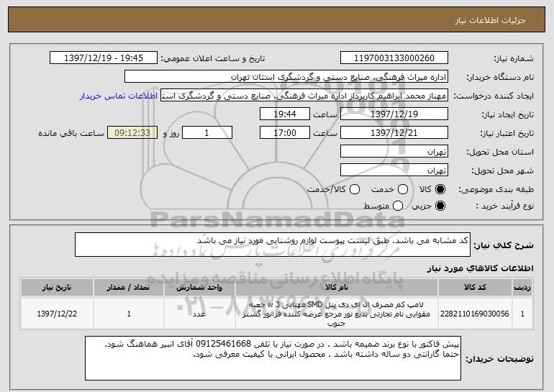Click the need number field 1197003133000260
Viewport: 554px width, 392px height.
click(x=394, y=58)
